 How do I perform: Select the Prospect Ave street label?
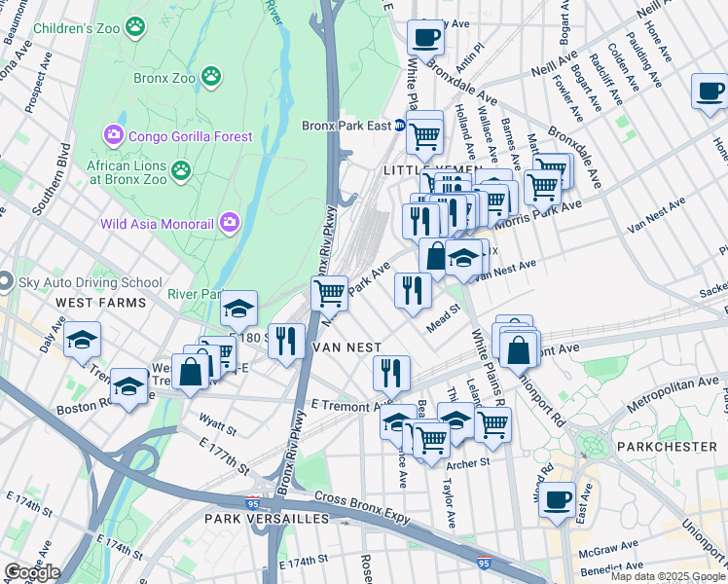tap(38, 83)
